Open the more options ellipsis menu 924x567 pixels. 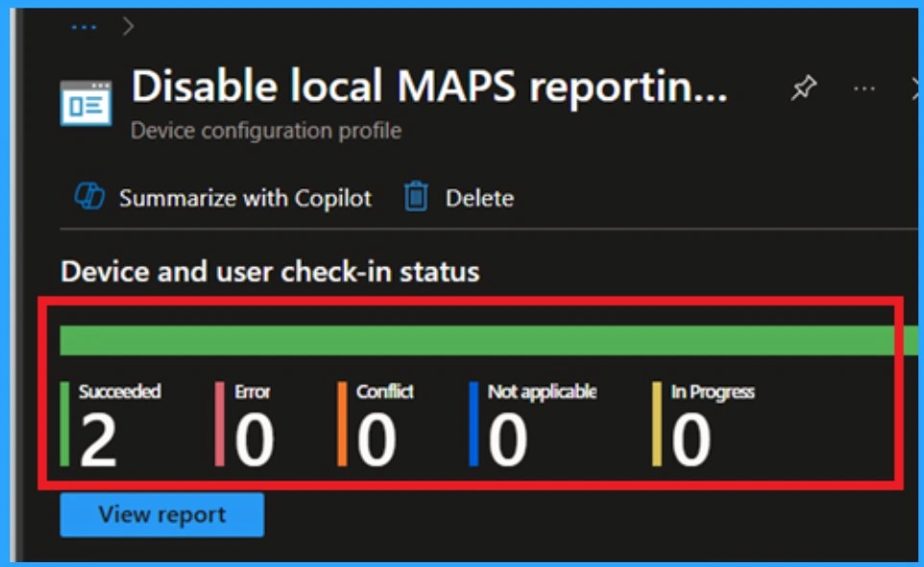tap(863, 87)
